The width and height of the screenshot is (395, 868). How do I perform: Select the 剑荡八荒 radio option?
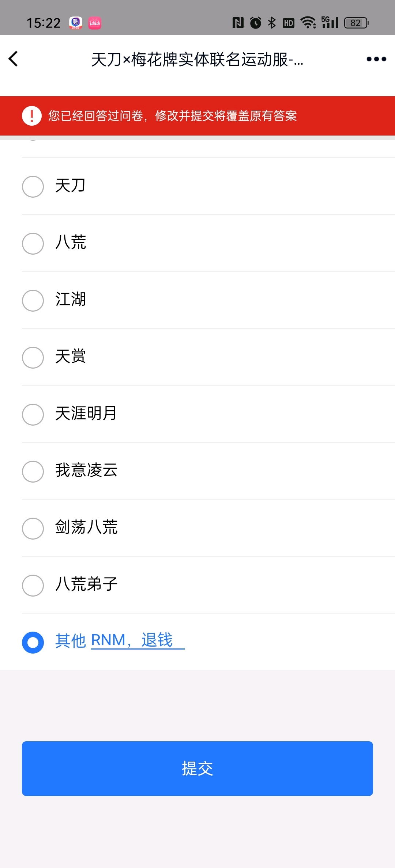(208, 528)
